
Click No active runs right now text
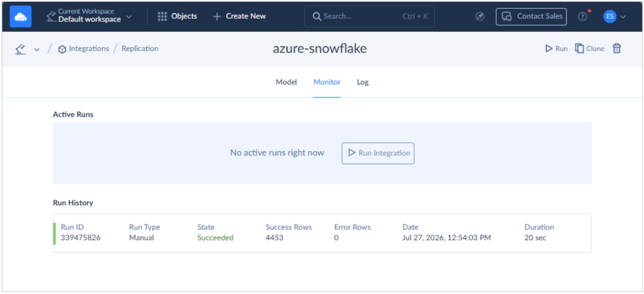(x=277, y=153)
